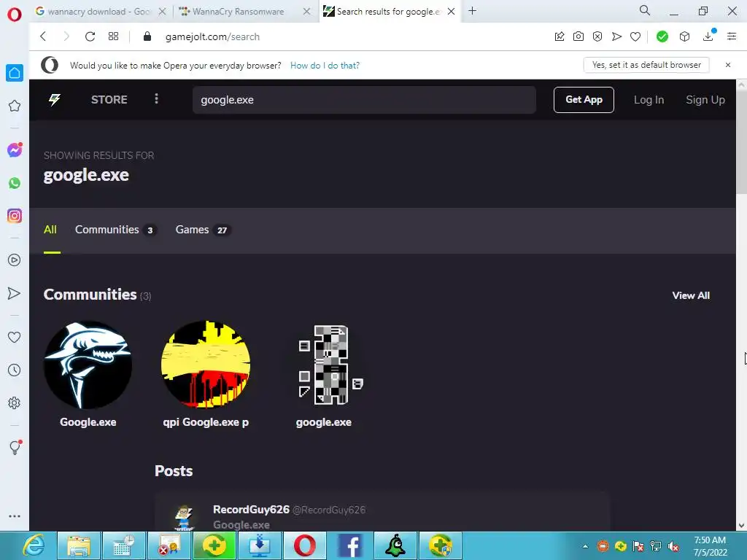Viewport: 747px width, 560px height.
Task: Reload the gamejolt page
Action: click(90, 36)
